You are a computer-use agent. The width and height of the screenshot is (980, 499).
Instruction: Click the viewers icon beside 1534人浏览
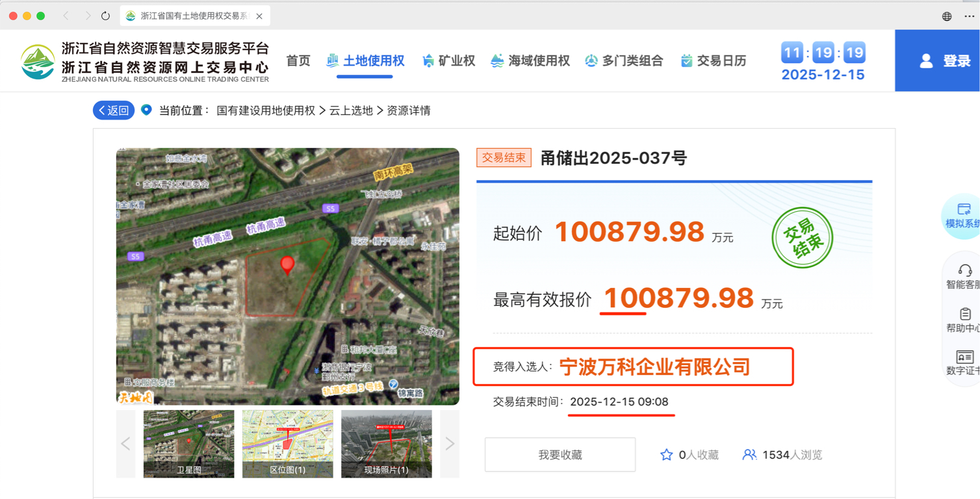point(749,455)
